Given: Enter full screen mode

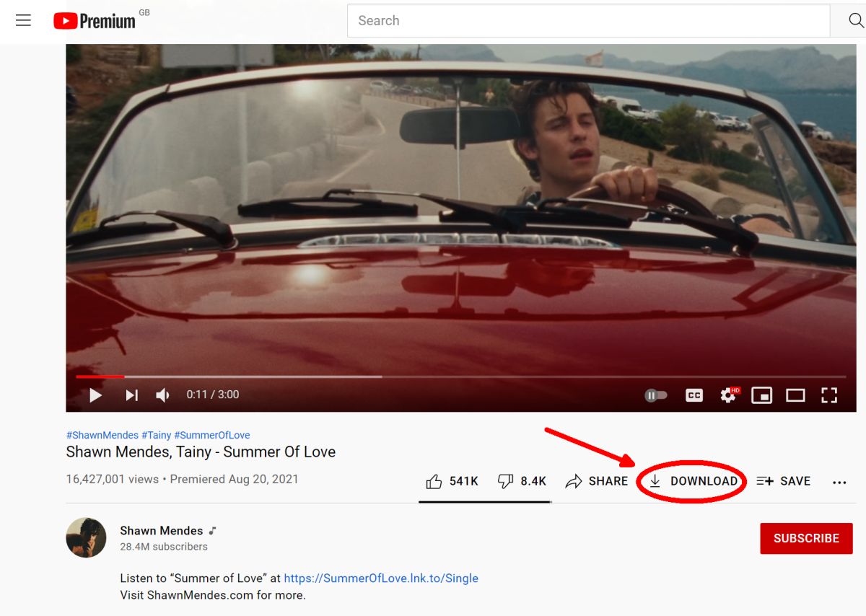Looking at the screenshot, I should (x=829, y=395).
